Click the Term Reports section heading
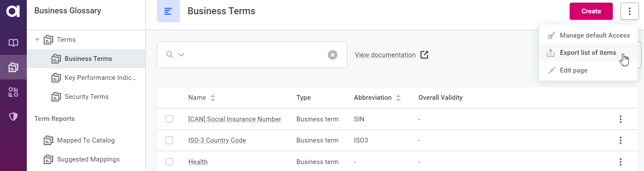The width and height of the screenshot is (644, 171). (54, 119)
